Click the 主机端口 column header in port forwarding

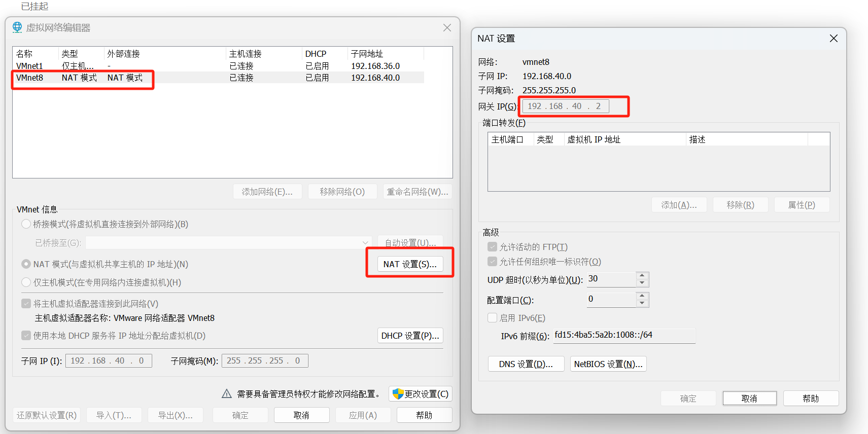click(x=511, y=139)
